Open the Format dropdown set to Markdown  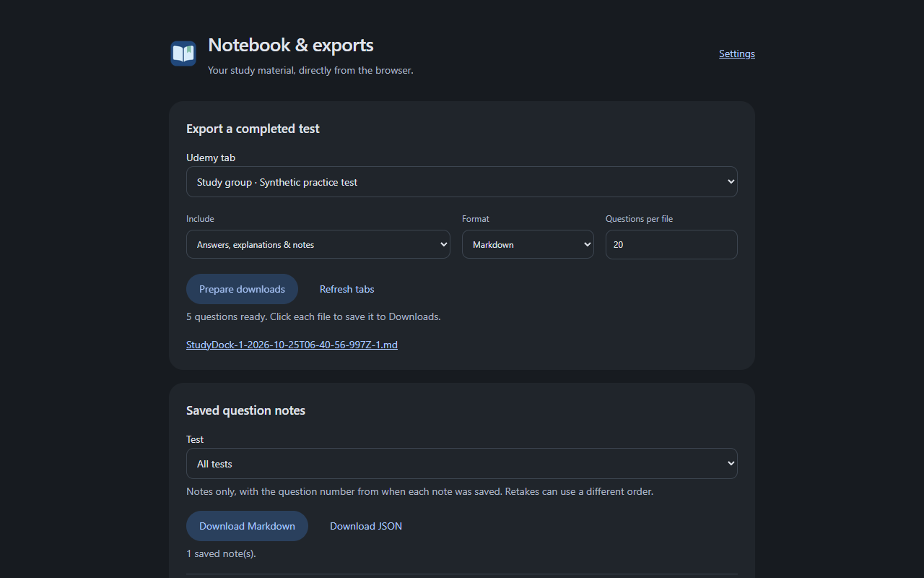pos(528,244)
